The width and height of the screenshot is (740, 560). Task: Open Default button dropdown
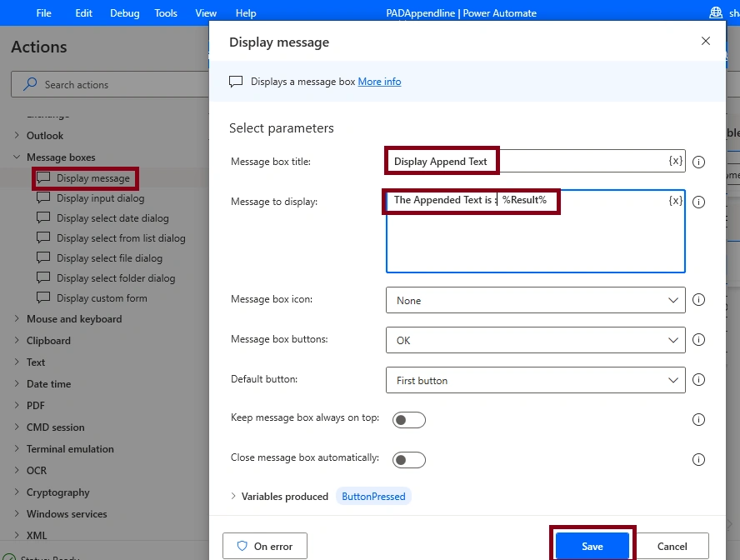(x=535, y=380)
